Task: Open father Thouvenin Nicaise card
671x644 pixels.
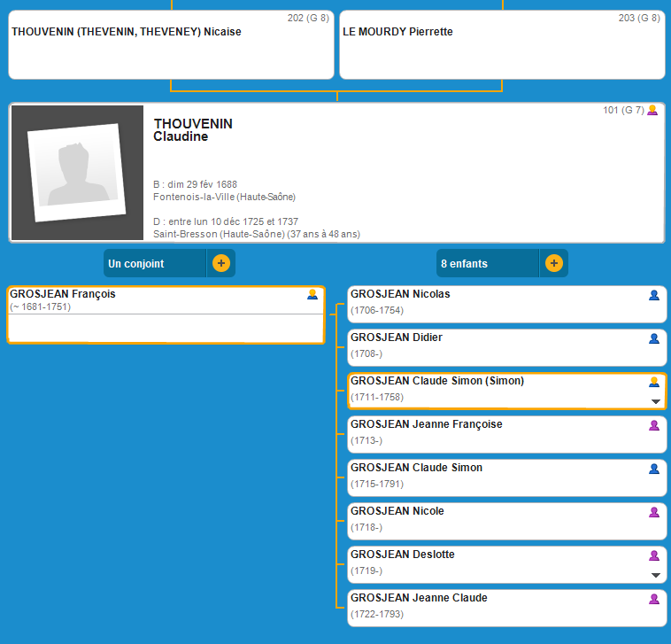Action: point(171,44)
